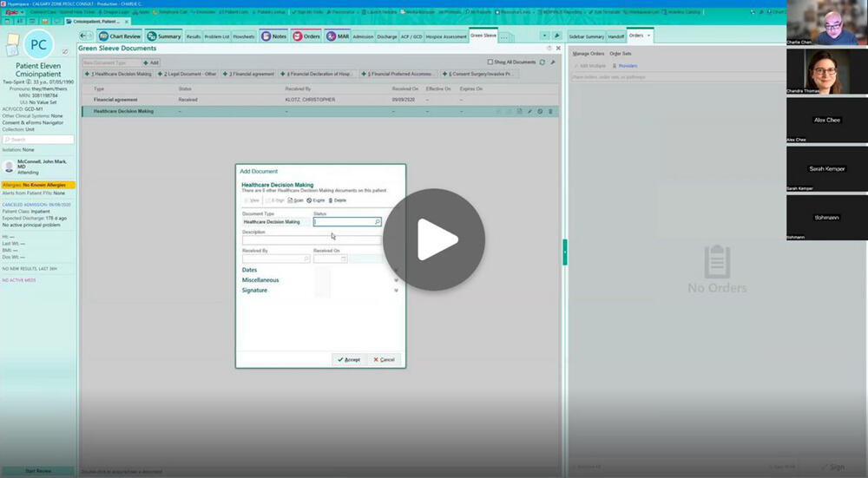The width and height of the screenshot is (868, 478).
Task: Close the Green Sleeve Documents activity
Action: click(558, 48)
